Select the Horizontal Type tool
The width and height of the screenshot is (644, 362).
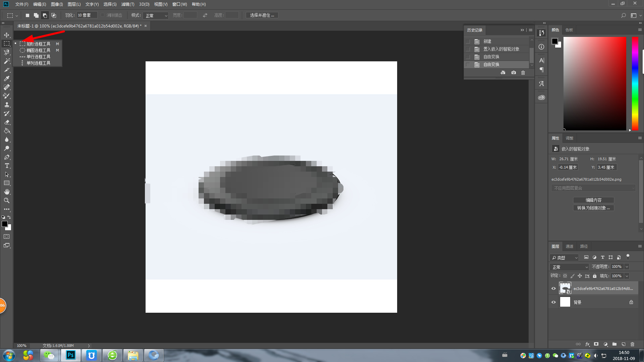pos(7,166)
